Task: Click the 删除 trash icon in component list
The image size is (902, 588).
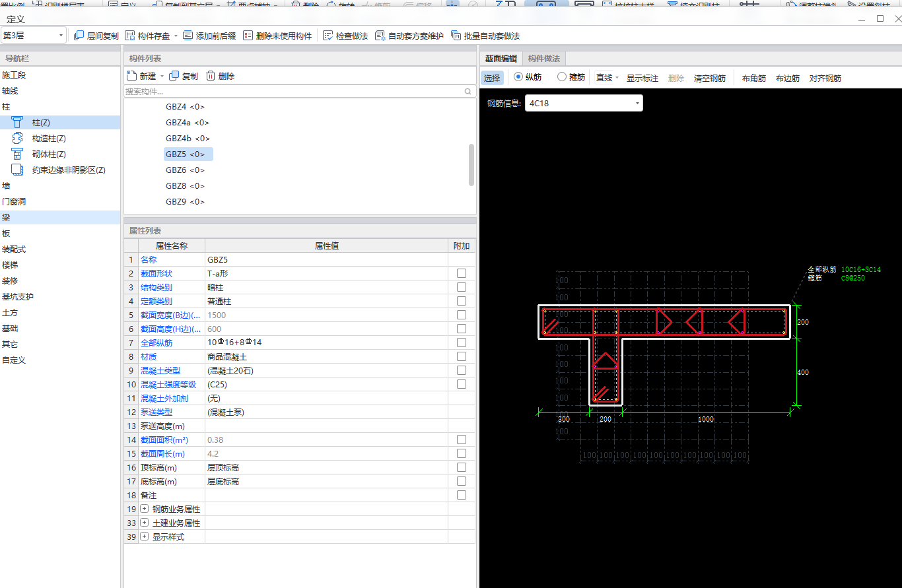Action: pos(211,76)
